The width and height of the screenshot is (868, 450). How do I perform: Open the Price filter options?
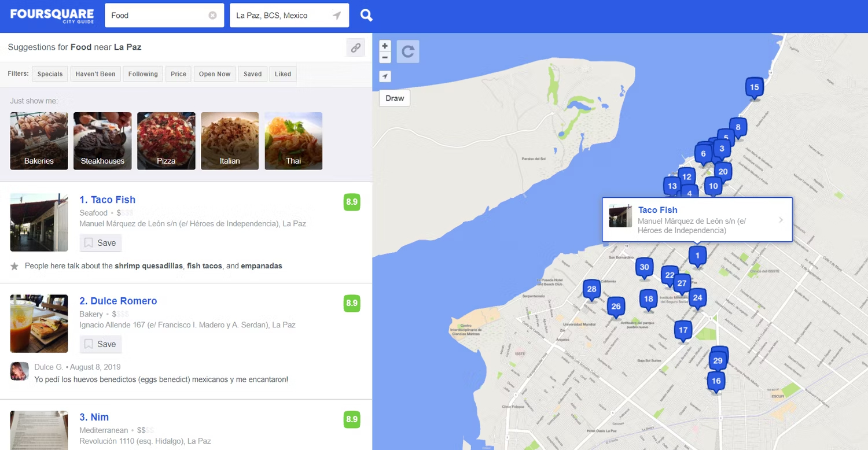click(x=178, y=73)
